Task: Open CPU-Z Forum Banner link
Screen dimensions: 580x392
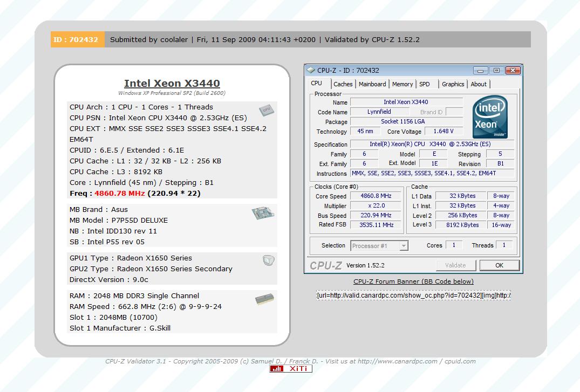Action: click(413, 281)
